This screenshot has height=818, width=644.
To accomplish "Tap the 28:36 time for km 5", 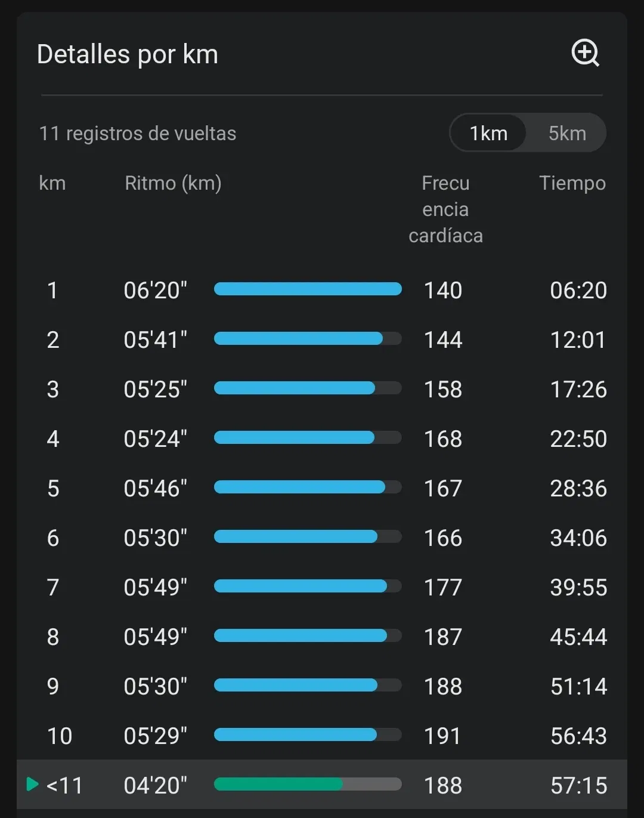I will [578, 488].
